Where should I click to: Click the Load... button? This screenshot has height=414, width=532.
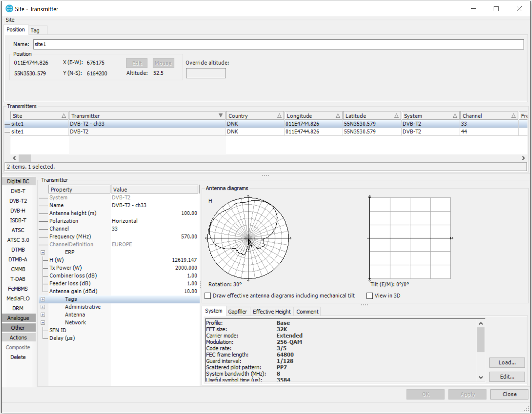pyautogui.click(x=507, y=363)
